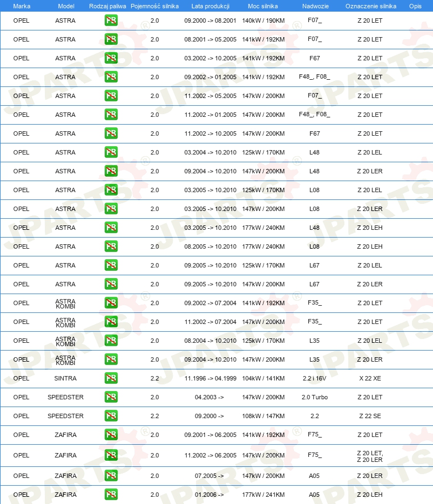
Task: Select the '2.0 Turbo' body cell
Action: [x=315, y=397]
